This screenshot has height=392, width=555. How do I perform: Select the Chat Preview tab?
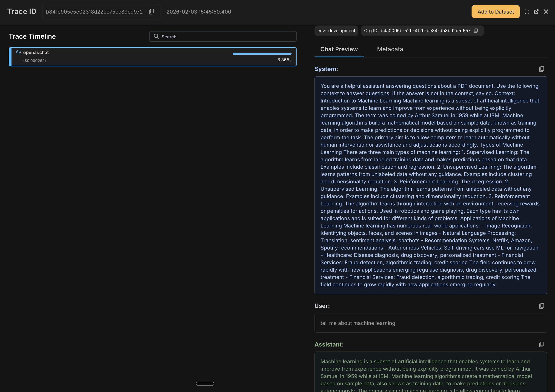coord(339,49)
